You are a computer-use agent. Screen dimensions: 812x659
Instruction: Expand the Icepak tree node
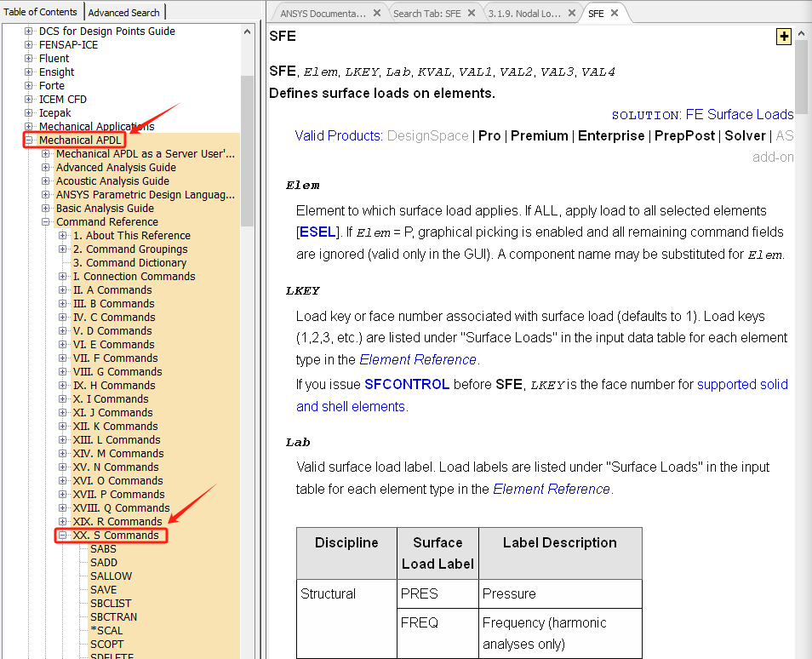point(28,113)
